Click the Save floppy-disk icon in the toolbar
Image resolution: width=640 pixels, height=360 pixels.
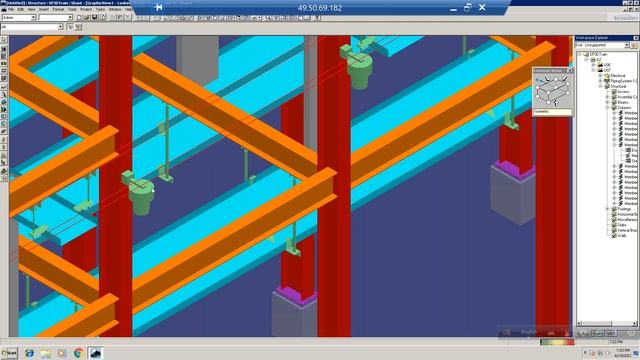pos(94,18)
